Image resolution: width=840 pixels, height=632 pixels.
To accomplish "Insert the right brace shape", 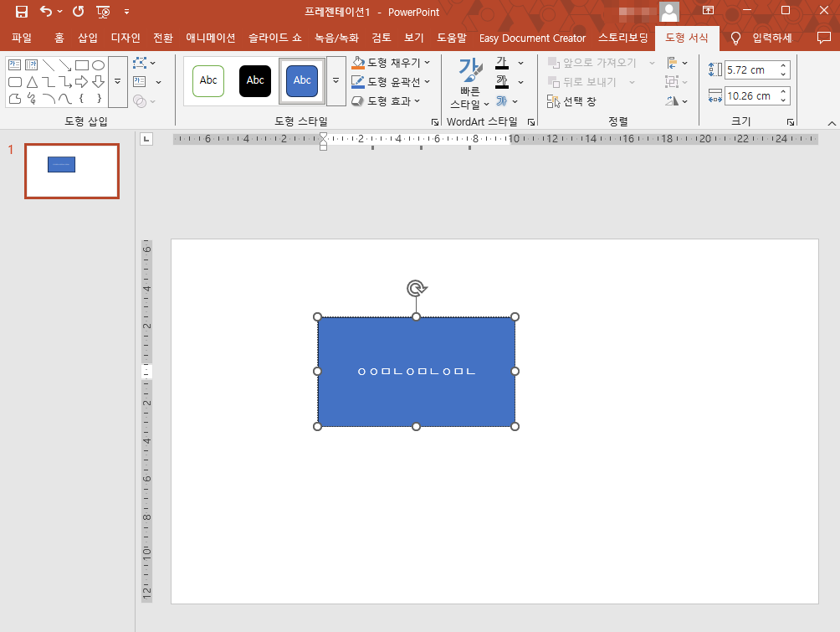I will pyautogui.click(x=98, y=98).
